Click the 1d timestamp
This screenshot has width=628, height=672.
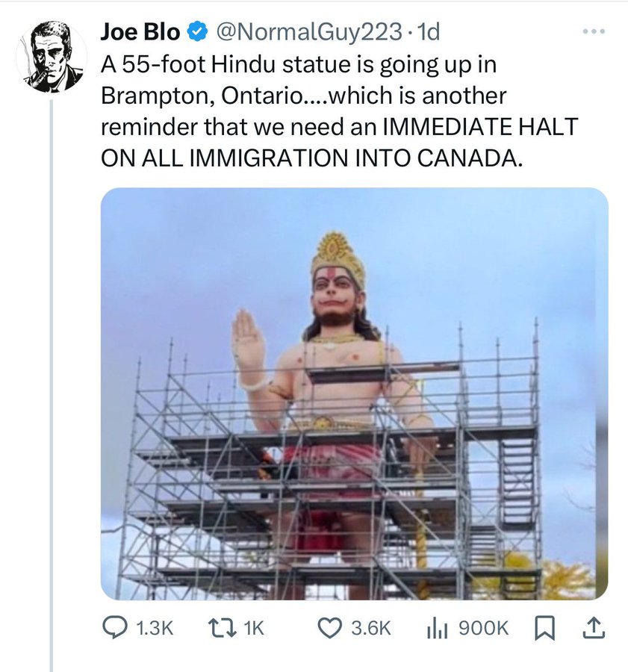[x=429, y=32]
